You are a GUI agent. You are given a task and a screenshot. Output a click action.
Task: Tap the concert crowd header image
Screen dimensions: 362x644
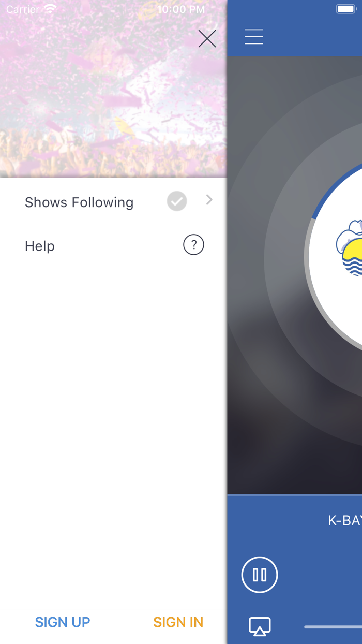click(113, 89)
